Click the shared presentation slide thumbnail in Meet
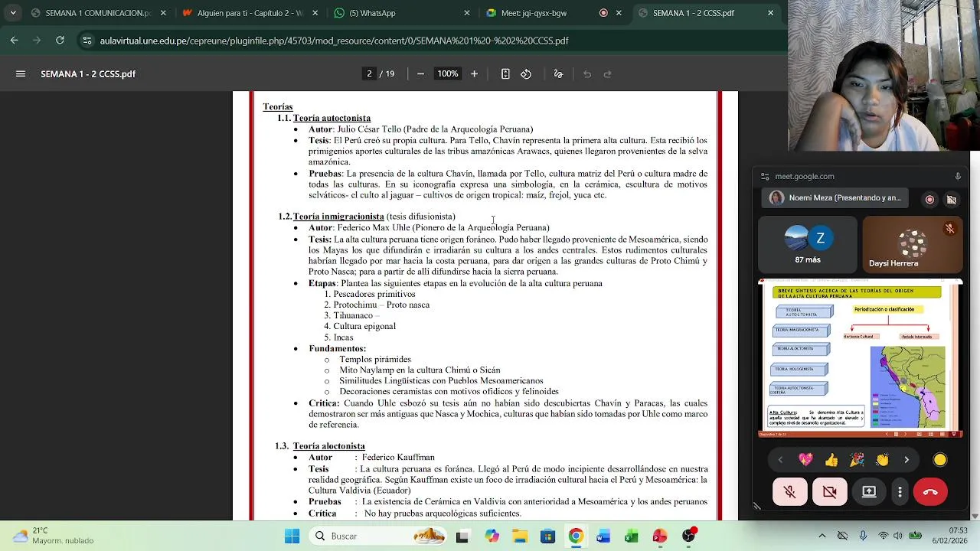Viewport: 980px width, 551px height. coord(860,359)
